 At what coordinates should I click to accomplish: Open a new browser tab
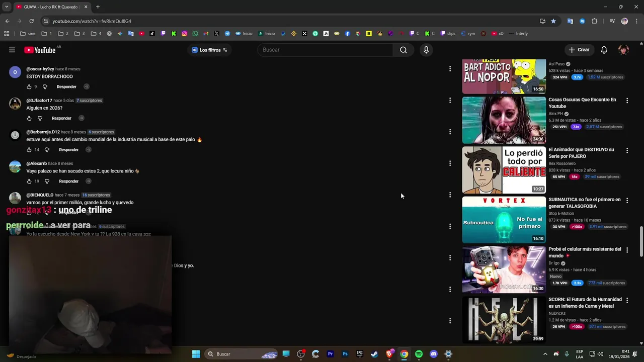coord(98,7)
